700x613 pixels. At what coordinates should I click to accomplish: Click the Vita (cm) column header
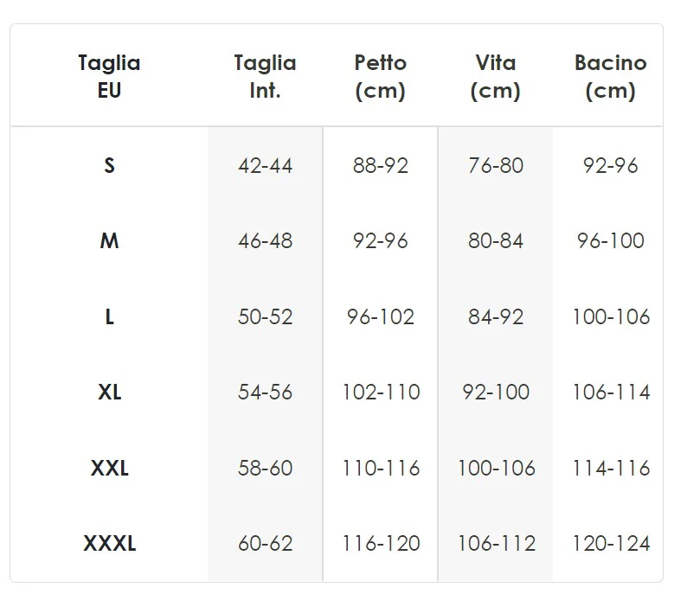pos(495,76)
